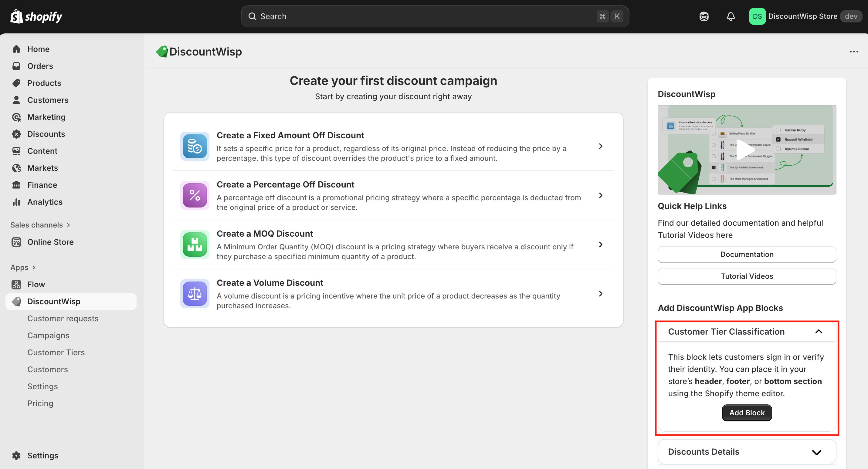Viewport: 868px width, 469px height.
Task: Open the Sidekick assistant icon
Action: (x=704, y=16)
